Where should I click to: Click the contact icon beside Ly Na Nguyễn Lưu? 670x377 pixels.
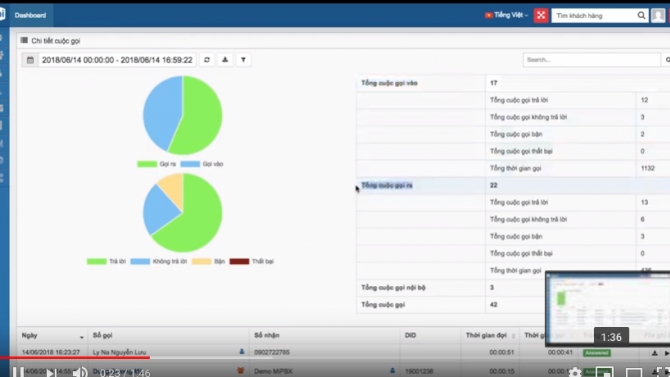coord(241,352)
